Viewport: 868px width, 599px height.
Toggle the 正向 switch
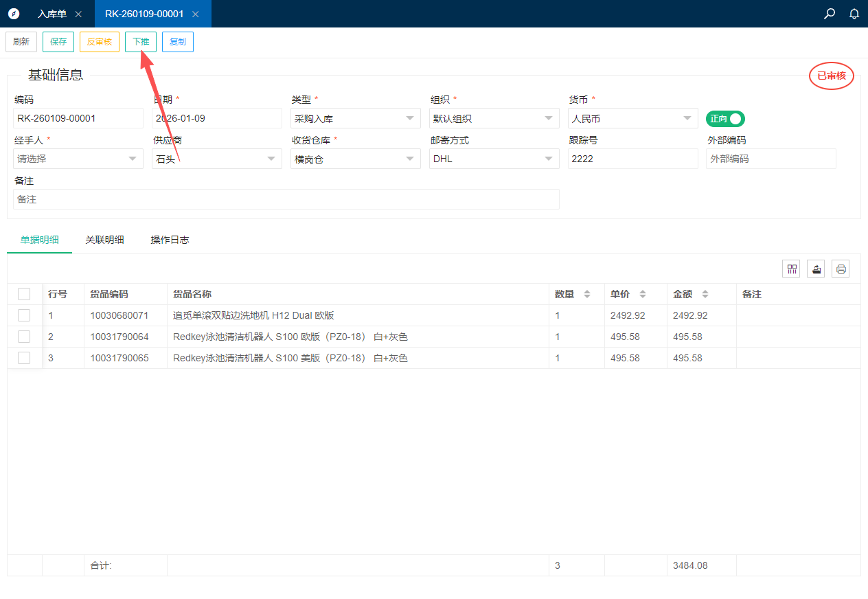point(725,119)
